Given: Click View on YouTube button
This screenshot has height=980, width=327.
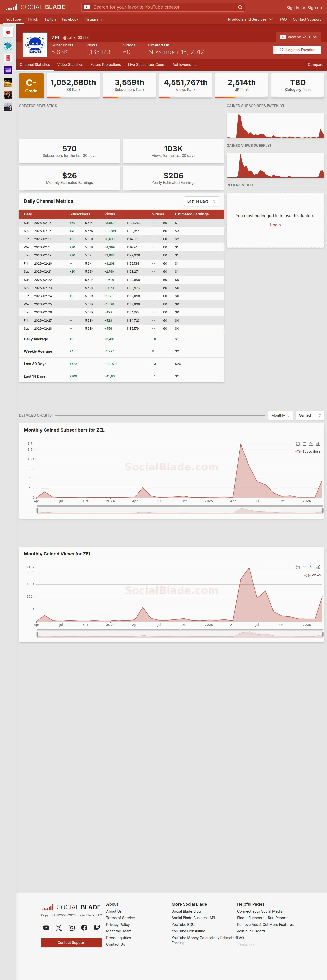Looking at the screenshot, I should tap(298, 37).
